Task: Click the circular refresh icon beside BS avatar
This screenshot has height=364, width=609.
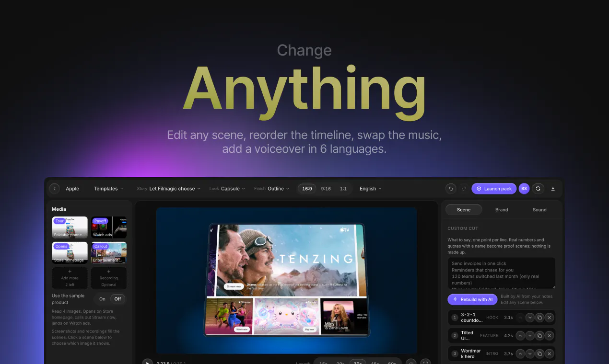Action: point(538,189)
